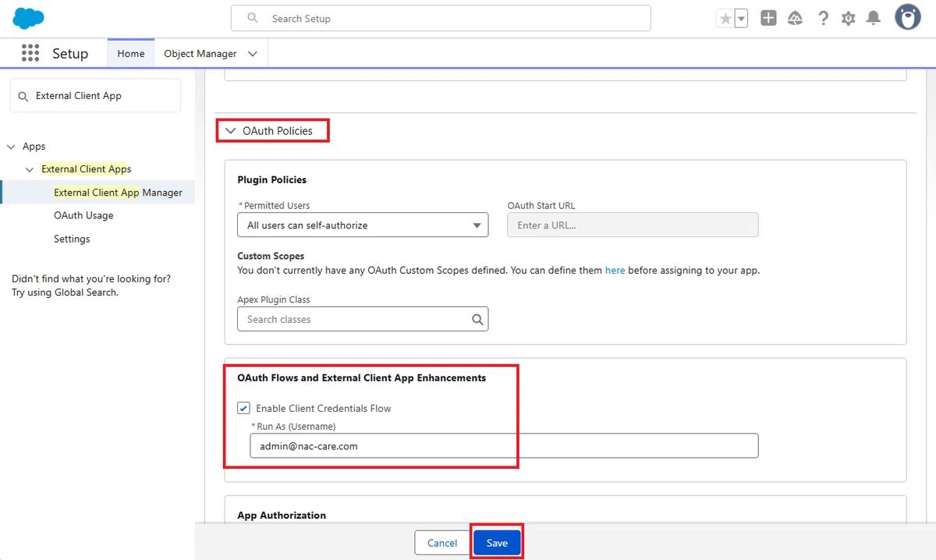Switch to the Home tab
Viewport: 936px width, 560px height.
click(x=131, y=54)
